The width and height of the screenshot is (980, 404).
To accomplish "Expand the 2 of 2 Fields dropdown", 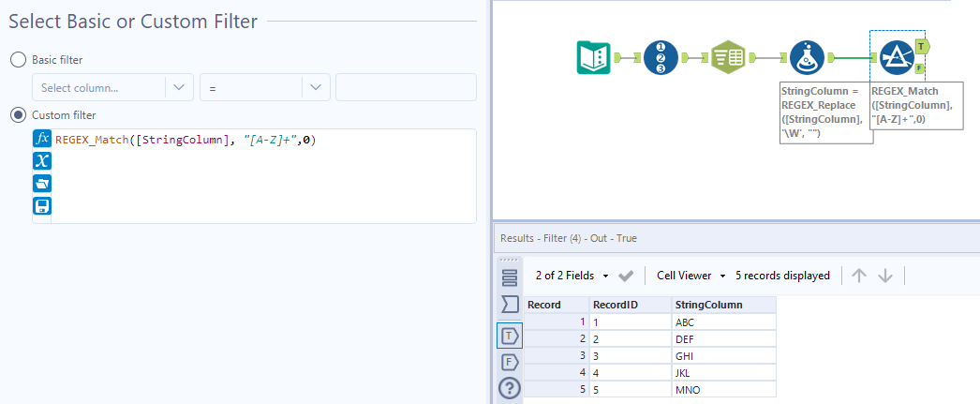I will click(x=572, y=276).
